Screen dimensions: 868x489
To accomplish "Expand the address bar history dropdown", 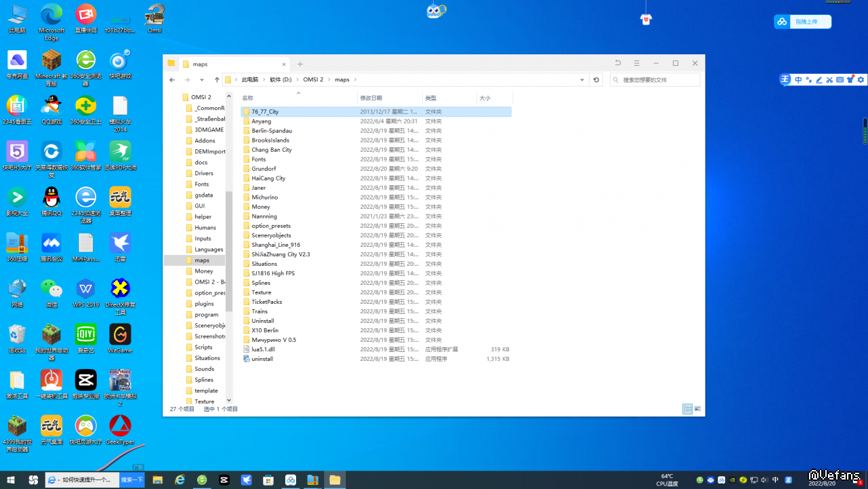I will [x=582, y=80].
